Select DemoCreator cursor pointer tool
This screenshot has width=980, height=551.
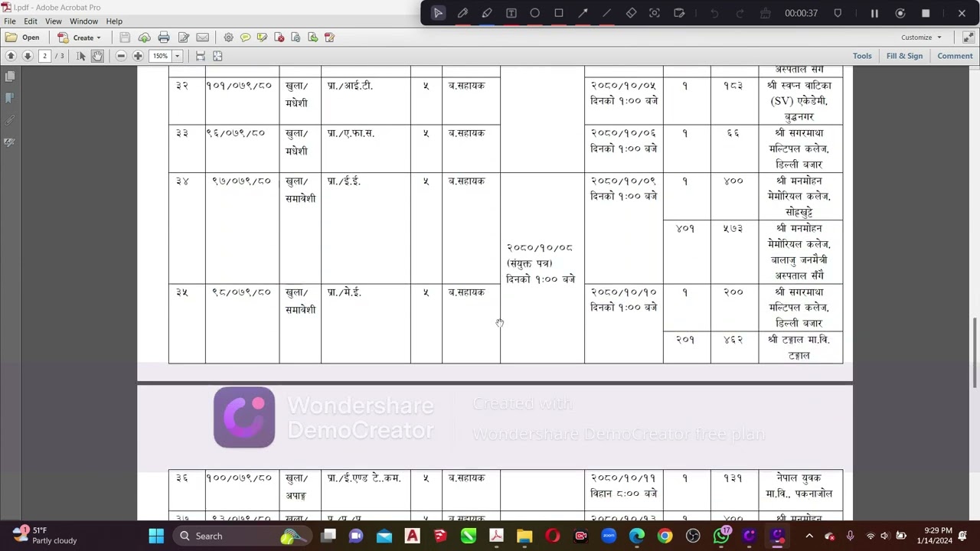(x=438, y=13)
